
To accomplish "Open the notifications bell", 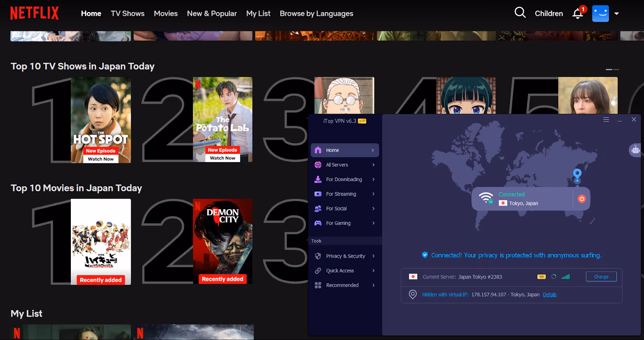I will point(578,13).
